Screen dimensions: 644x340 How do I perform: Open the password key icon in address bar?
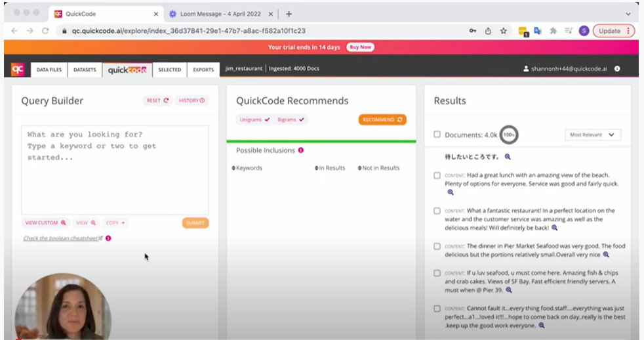click(473, 31)
